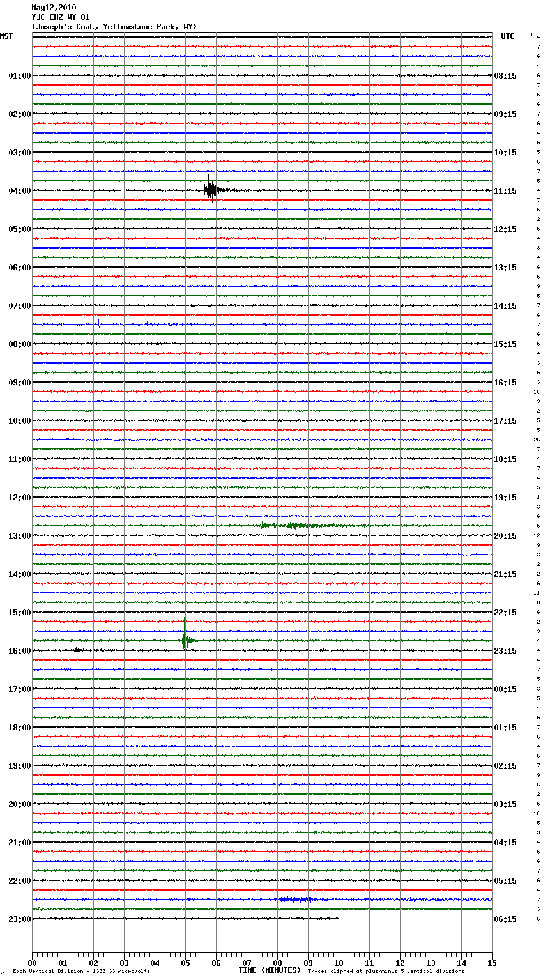The image size is (543, 980).
Task: Click minute tick 03 on the time axis
Action: (124, 963)
